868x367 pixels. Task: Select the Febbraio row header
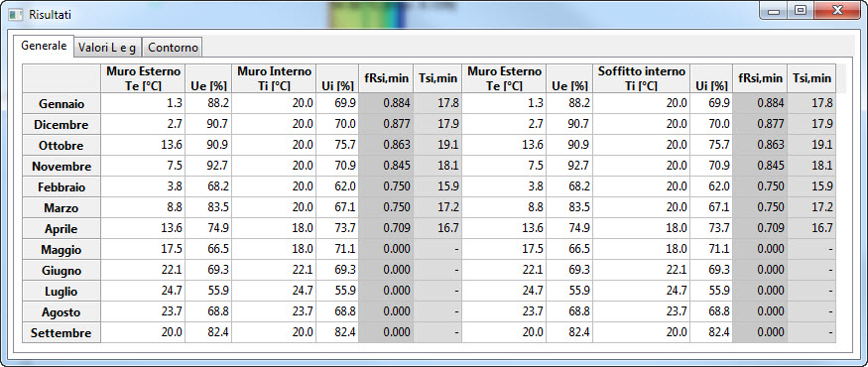pos(62,187)
